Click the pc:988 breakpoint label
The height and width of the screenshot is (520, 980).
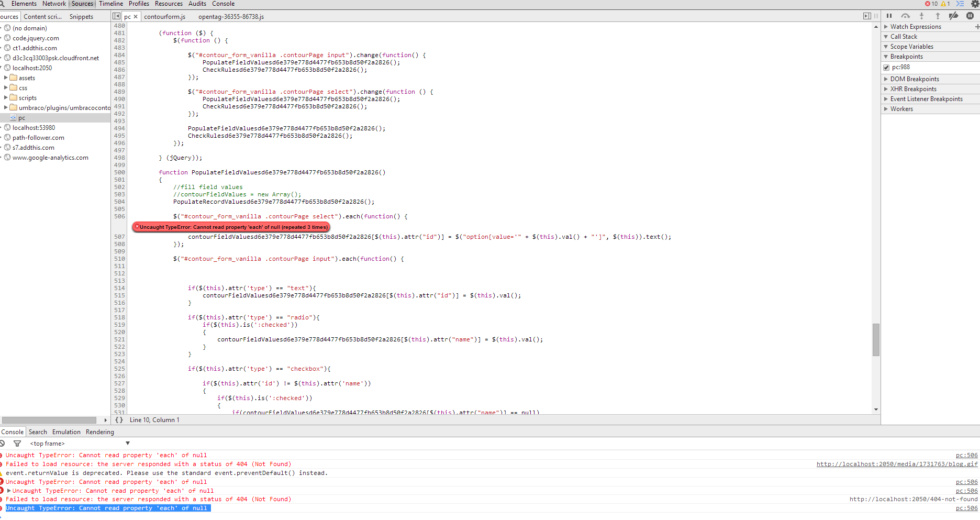pyautogui.click(x=901, y=68)
